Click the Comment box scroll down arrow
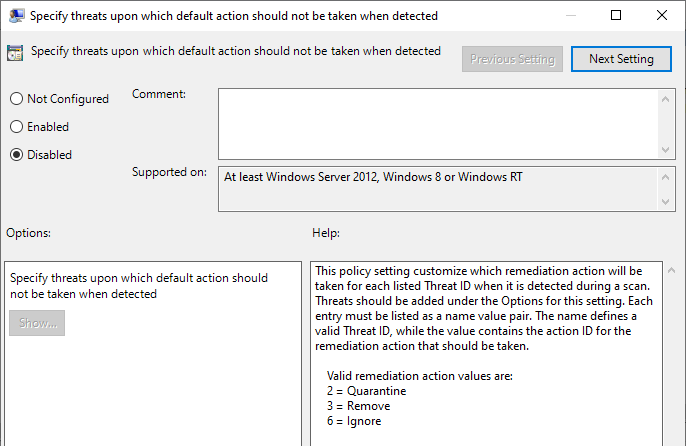Screen dimensions: 686x446 (x=665, y=150)
